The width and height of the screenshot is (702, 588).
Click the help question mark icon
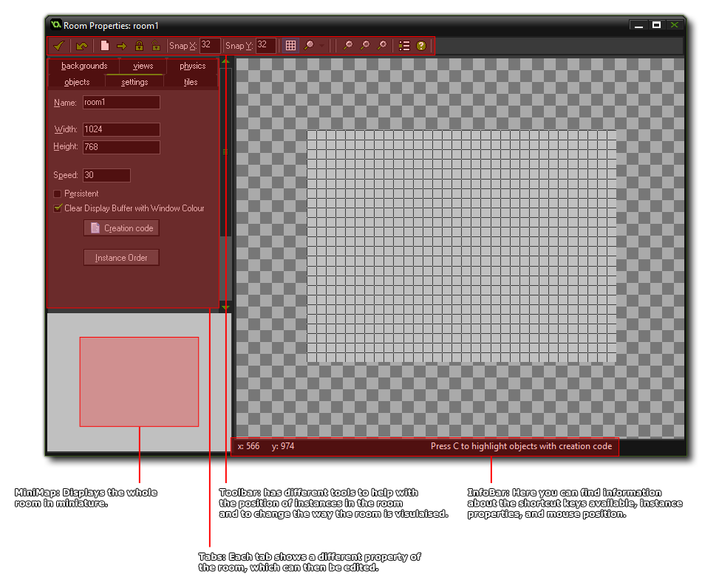pyautogui.click(x=421, y=46)
